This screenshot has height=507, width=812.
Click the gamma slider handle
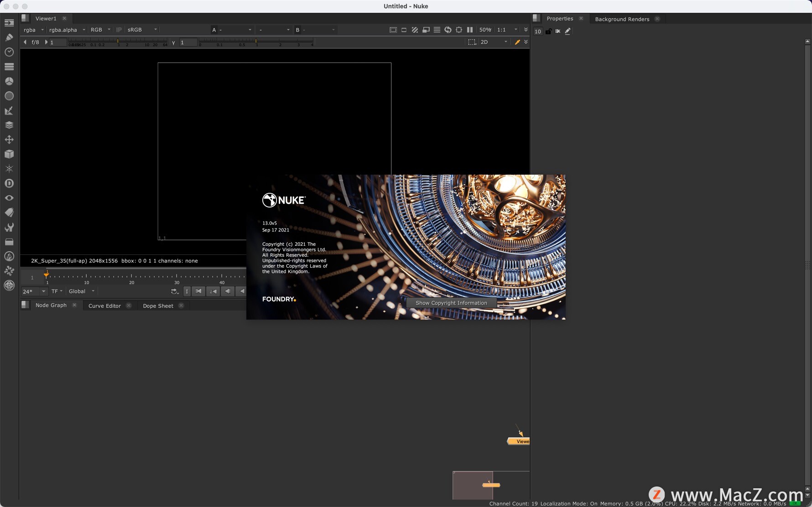tap(256, 41)
